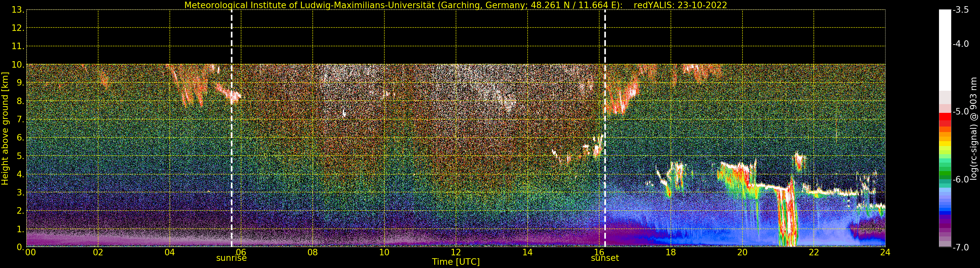The width and height of the screenshot is (980, 268).
Task: Click the white top section of the colorbar
Action: (x=945, y=50)
